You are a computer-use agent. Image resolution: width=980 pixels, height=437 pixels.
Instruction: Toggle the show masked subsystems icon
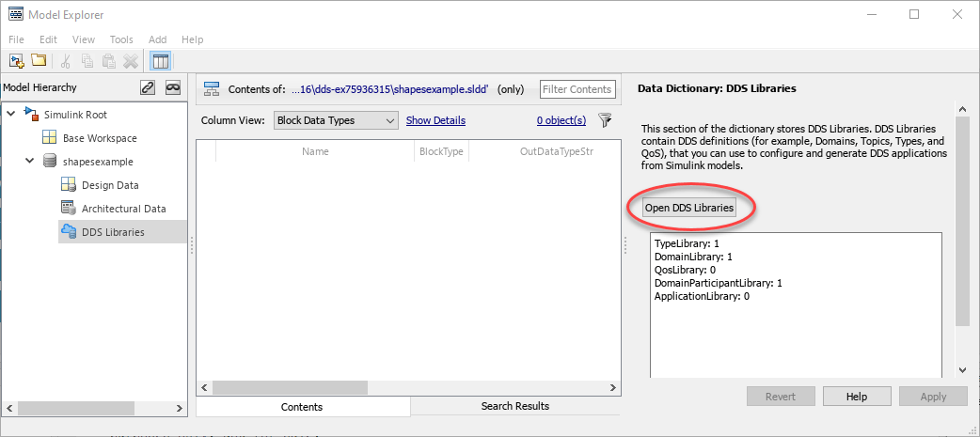coord(172,87)
